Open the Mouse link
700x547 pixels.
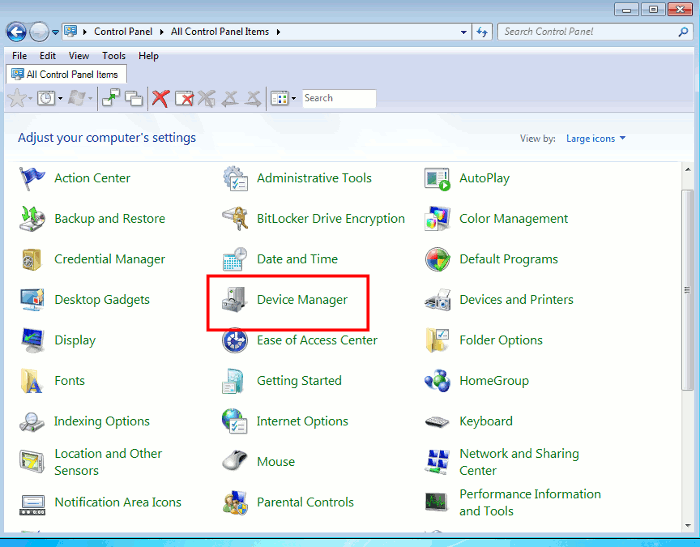pyautogui.click(x=275, y=462)
